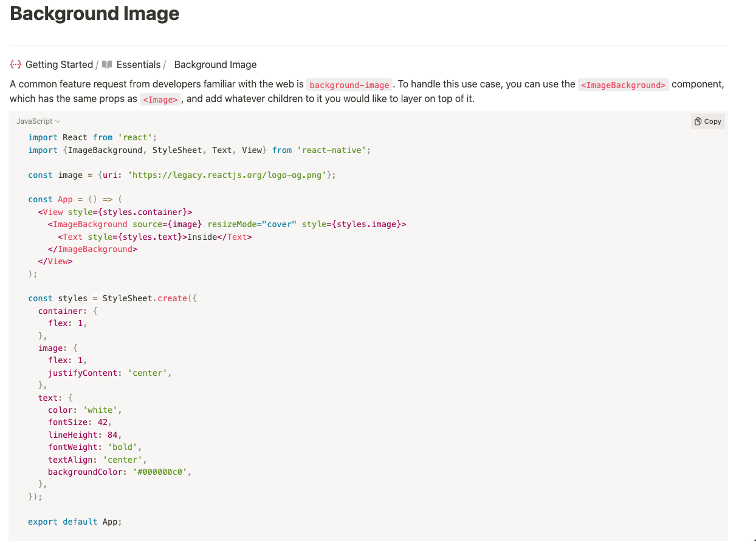
Task: Click the <ImageBackground> inline code tag
Action: point(623,85)
